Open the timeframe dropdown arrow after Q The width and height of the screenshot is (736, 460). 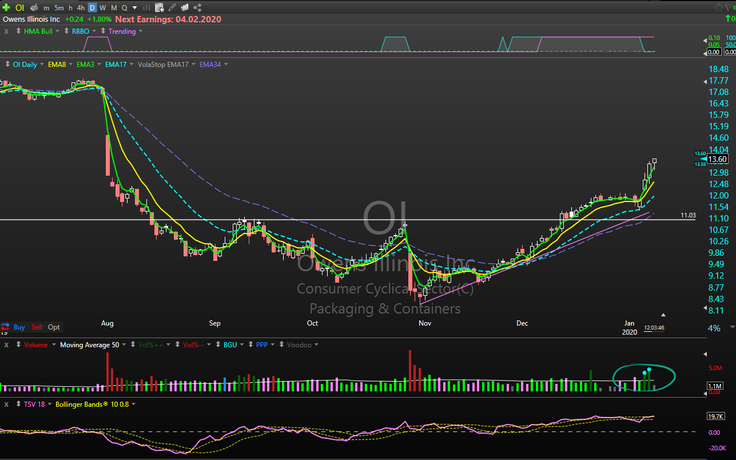[135, 8]
